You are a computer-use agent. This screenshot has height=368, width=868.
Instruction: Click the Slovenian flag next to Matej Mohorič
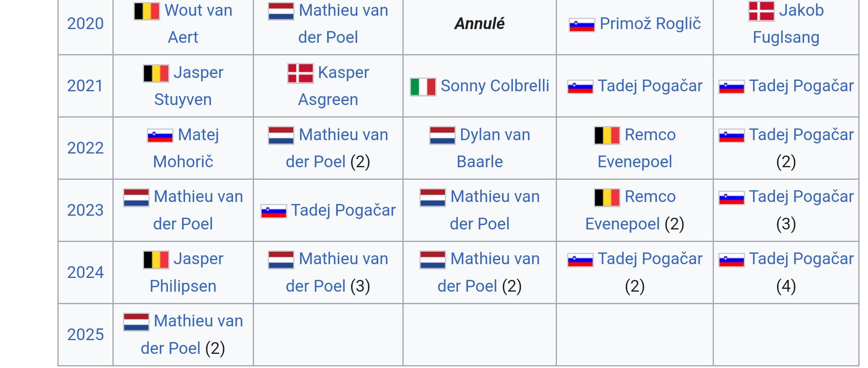pyautogui.click(x=160, y=135)
